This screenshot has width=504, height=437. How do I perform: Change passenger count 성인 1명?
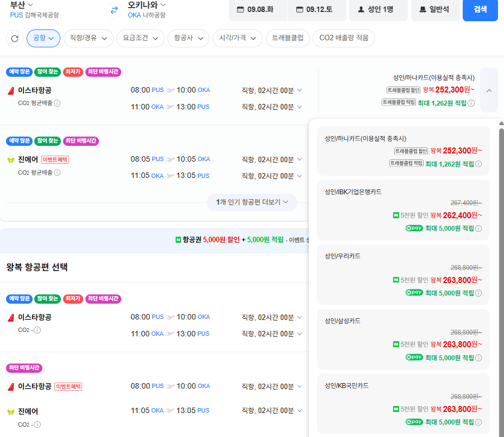378,10
